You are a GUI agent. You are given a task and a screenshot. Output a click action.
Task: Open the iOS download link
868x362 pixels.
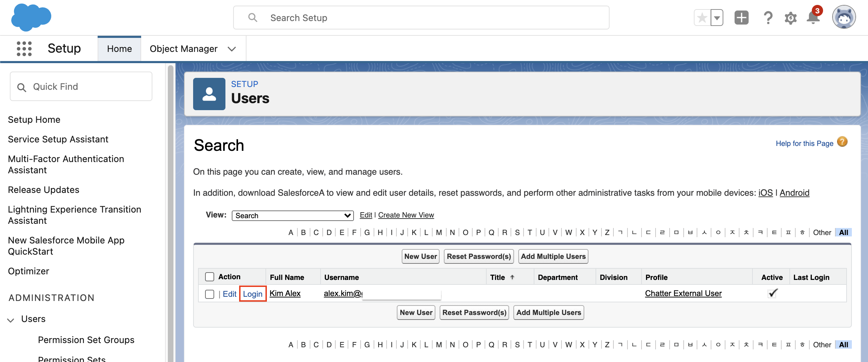pyautogui.click(x=765, y=193)
